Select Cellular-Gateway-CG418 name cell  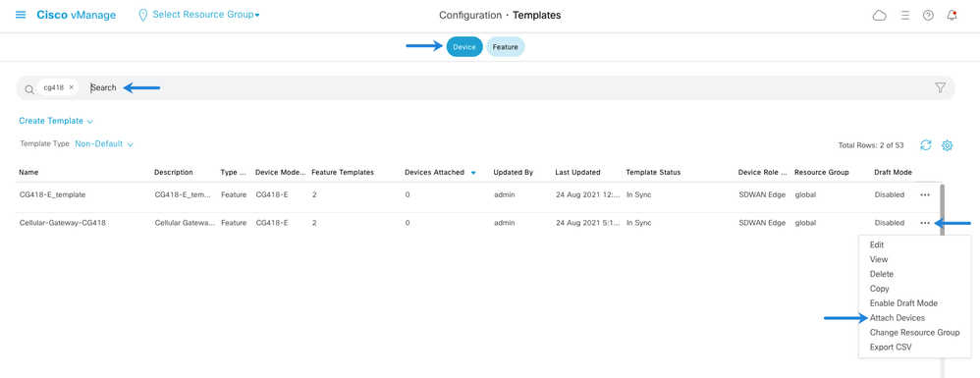pyautogui.click(x=62, y=223)
